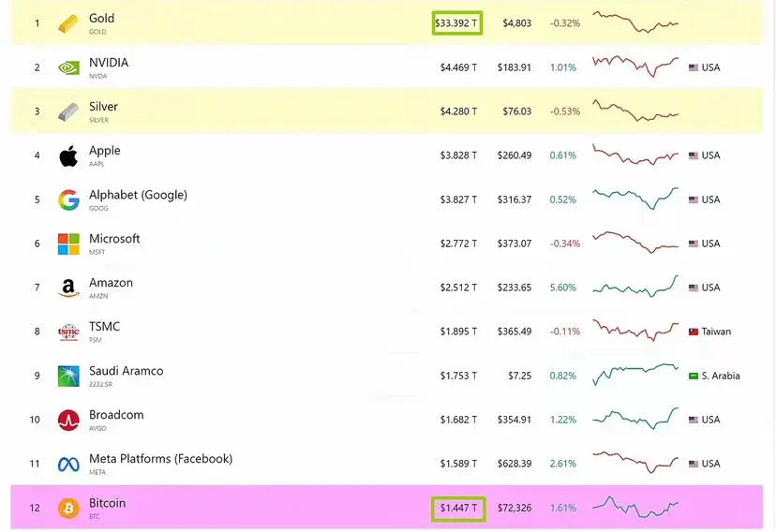Screen dimensions: 776x532
Task: Click the NVIDIA logo icon
Action: tap(68, 67)
